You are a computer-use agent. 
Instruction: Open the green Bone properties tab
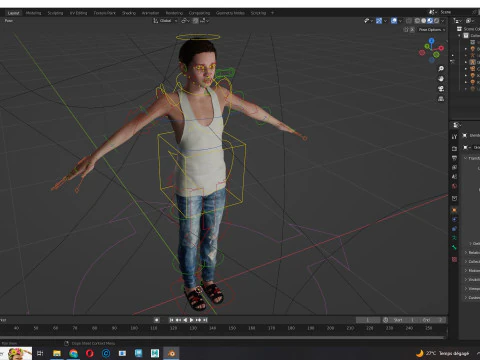pos(454,247)
